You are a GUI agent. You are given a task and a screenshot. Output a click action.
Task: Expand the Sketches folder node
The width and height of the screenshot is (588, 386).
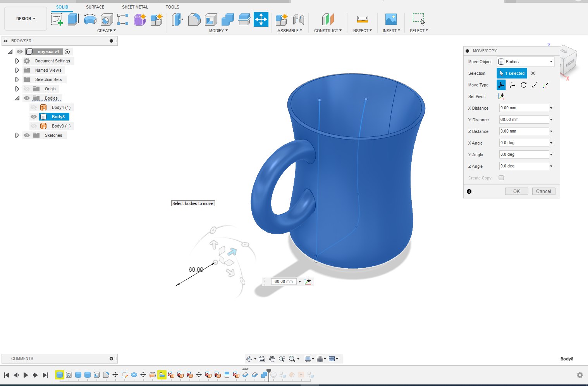pos(17,135)
